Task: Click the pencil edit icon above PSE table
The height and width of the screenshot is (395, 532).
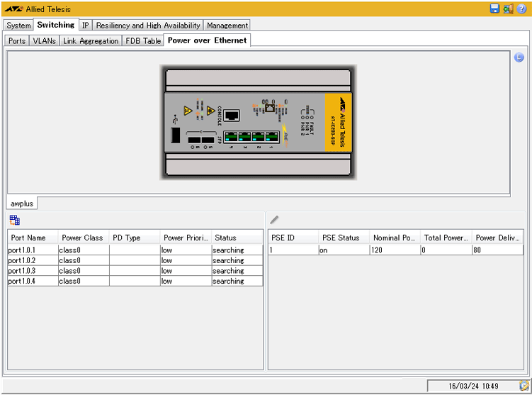Action: [274, 221]
